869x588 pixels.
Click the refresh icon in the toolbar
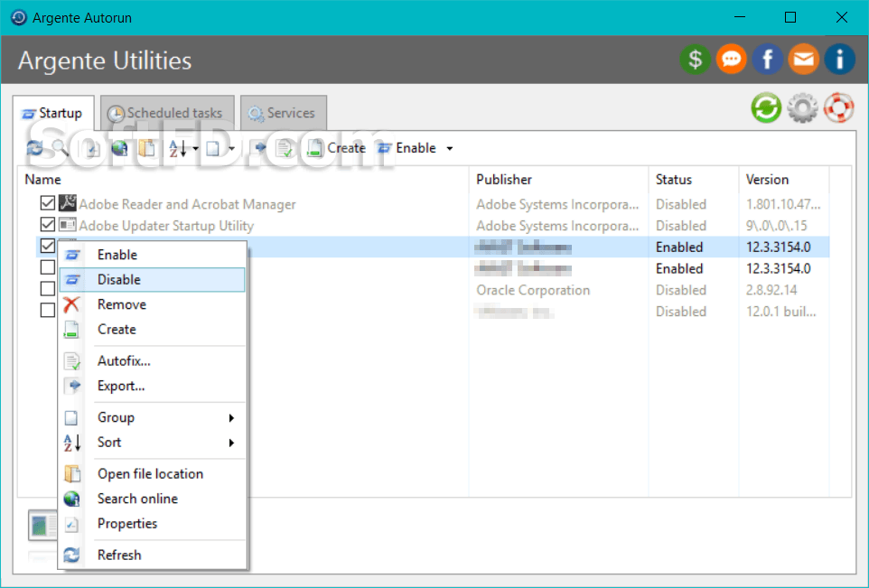pyautogui.click(x=34, y=148)
